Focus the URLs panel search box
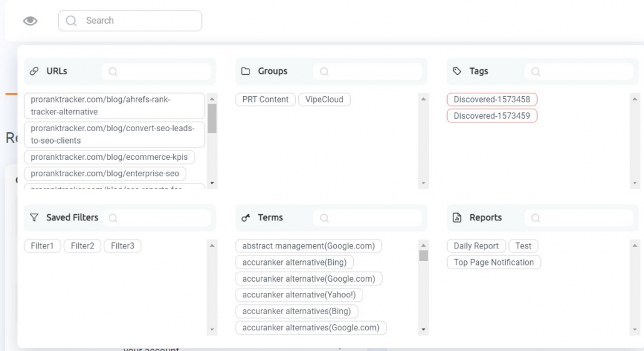 click(156, 71)
